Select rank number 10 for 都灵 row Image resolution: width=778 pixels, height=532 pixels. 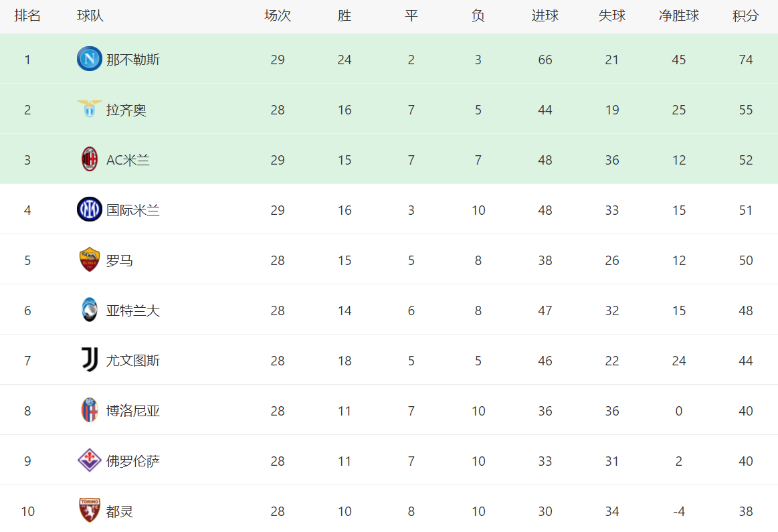(x=27, y=511)
